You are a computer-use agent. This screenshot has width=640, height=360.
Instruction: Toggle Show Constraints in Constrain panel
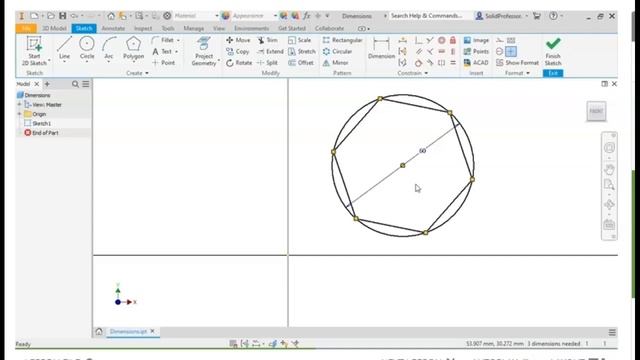(402, 51)
